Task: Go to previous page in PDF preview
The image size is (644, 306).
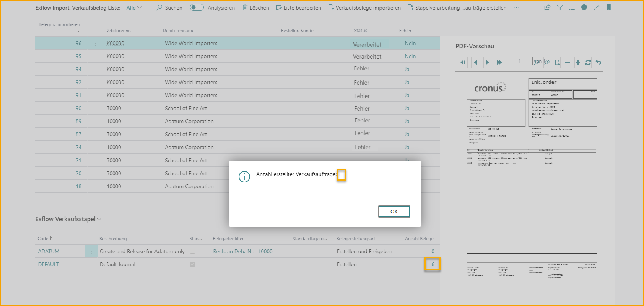Action: pyautogui.click(x=475, y=62)
